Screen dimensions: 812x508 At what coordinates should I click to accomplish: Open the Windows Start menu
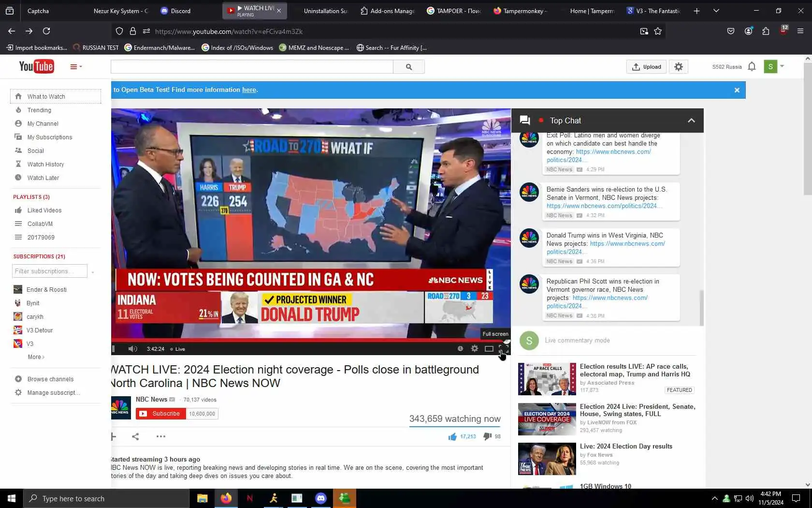tap(12, 498)
